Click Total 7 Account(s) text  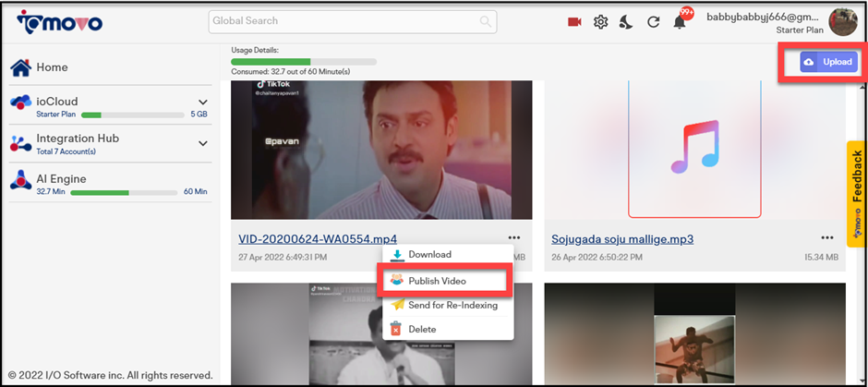tap(66, 151)
